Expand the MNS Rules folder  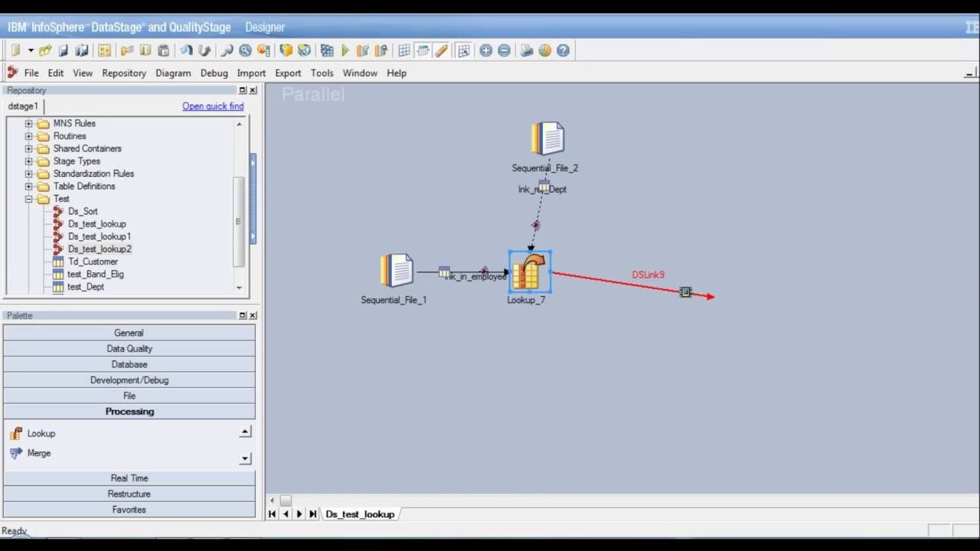pyautogui.click(x=29, y=123)
